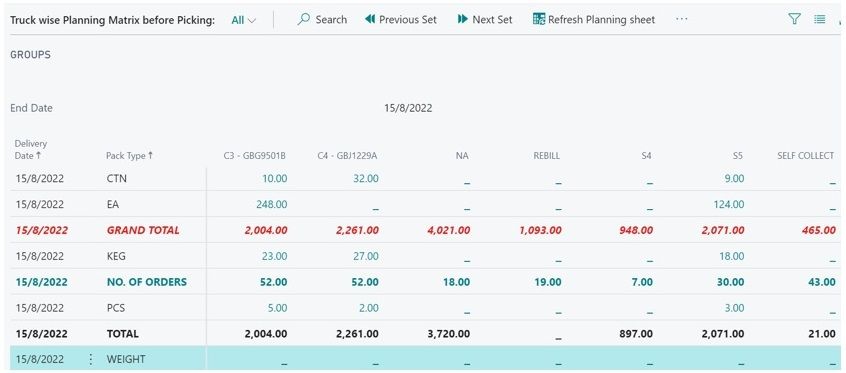Click the GROUPS section heading
This screenshot has width=846, height=373.
(30, 55)
